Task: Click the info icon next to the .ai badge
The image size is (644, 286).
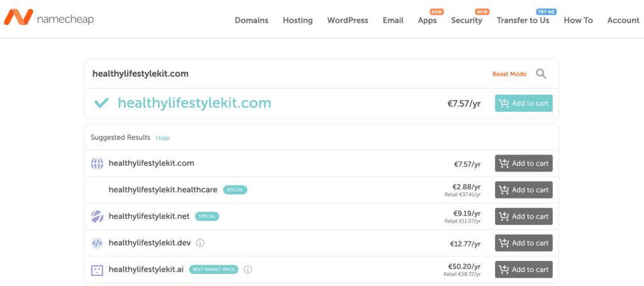Action: click(x=248, y=270)
